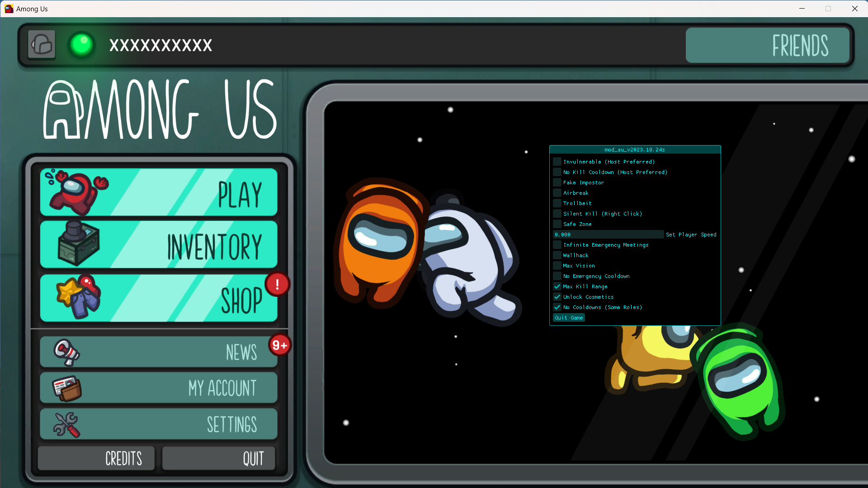The height and width of the screenshot is (488, 868).
Task: Disable Unlock Cosmetics checkbox
Action: click(x=557, y=297)
